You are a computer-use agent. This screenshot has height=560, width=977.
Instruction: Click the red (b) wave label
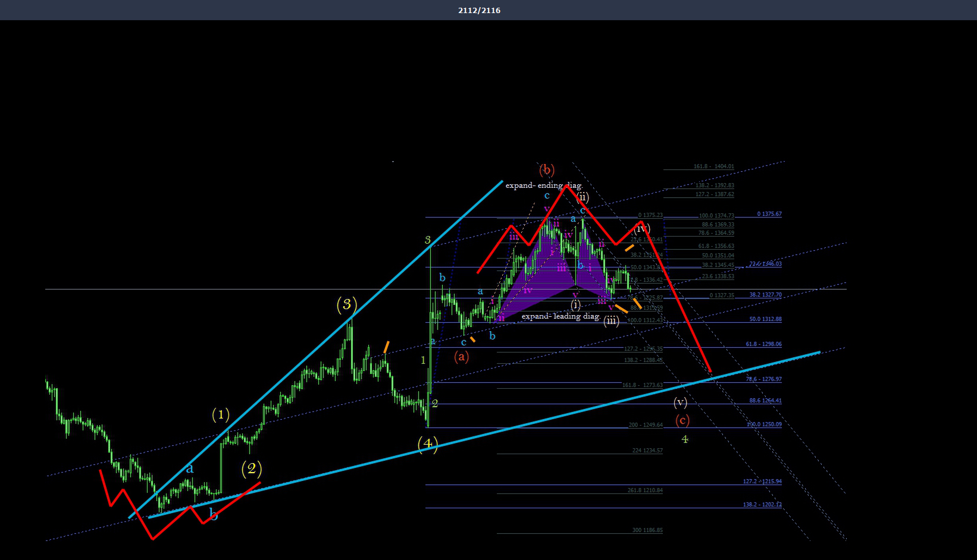(547, 170)
